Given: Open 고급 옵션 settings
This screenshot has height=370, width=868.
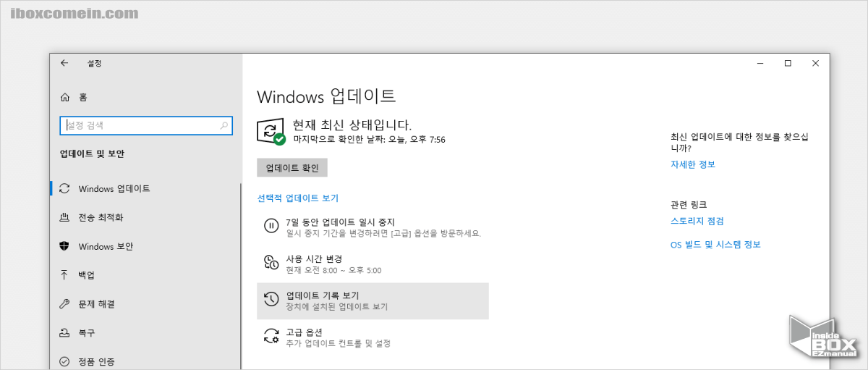Looking at the screenshot, I should tap(373, 337).
